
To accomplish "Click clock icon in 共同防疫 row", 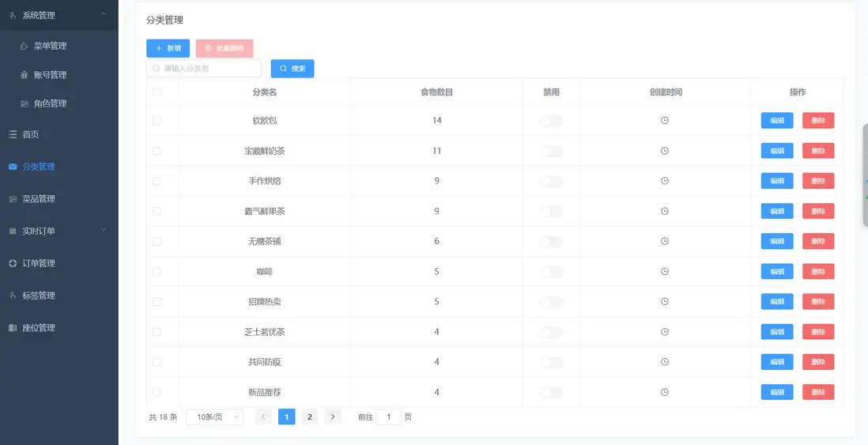I will tap(665, 362).
